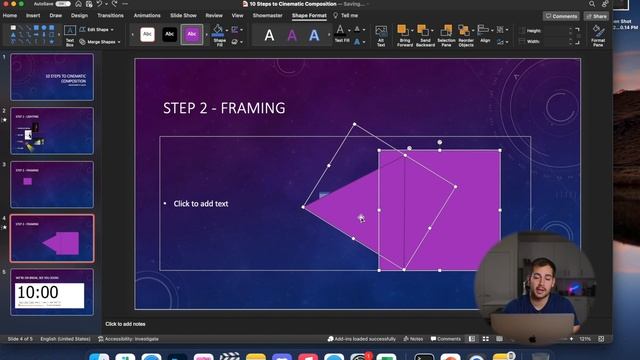Select slide 3 thumbnail

click(52, 184)
